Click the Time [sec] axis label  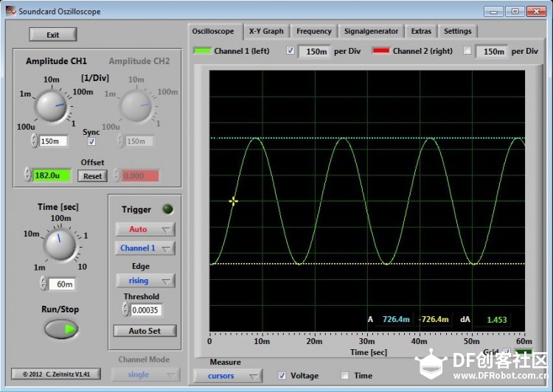(x=369, y=352)
